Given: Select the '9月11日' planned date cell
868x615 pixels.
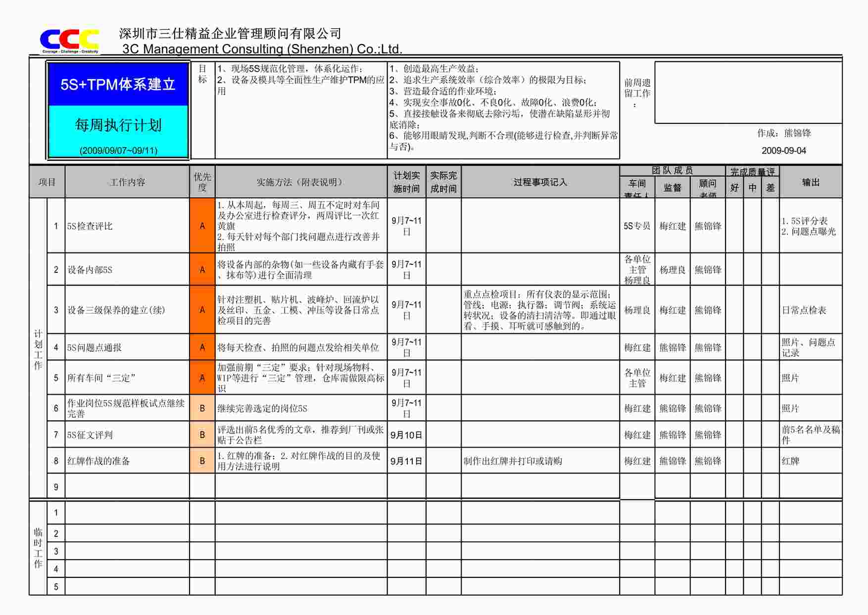Looking at the screenshot, I should (x=406, y=461).
